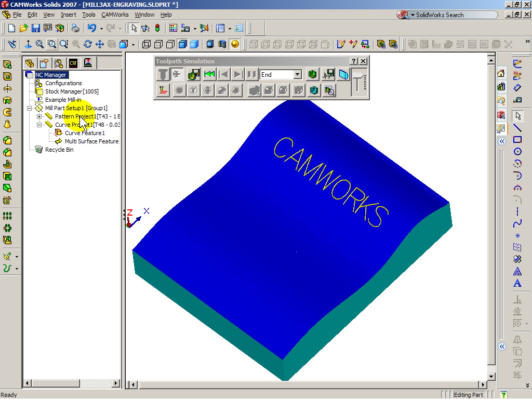The image size is (532, 399).
Task: Select the Pan view tool
Action: pyautogui.click(x=99, y=44)
